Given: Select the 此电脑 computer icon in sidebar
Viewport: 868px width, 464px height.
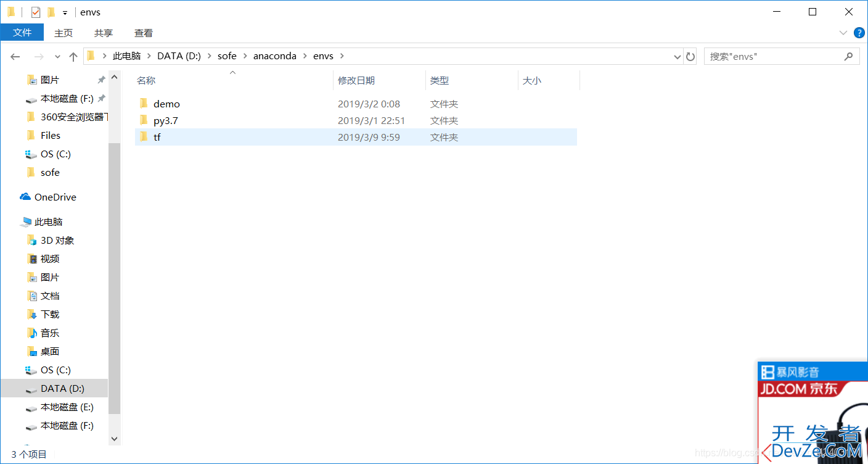Looking at the screenshot, I should pyautogui.click(x=26, y=222).
